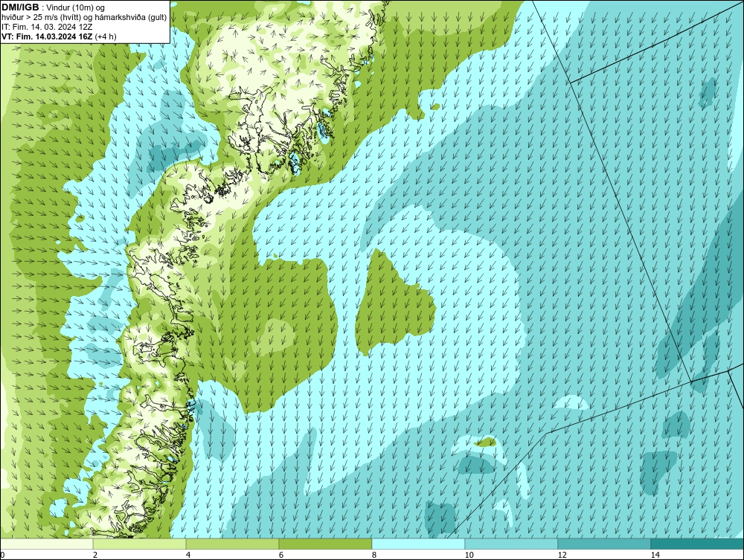This screenshot has width=744, height=560.
Task: Click the 2–4 m/s light green swatch
Action: tap(140, 544)
